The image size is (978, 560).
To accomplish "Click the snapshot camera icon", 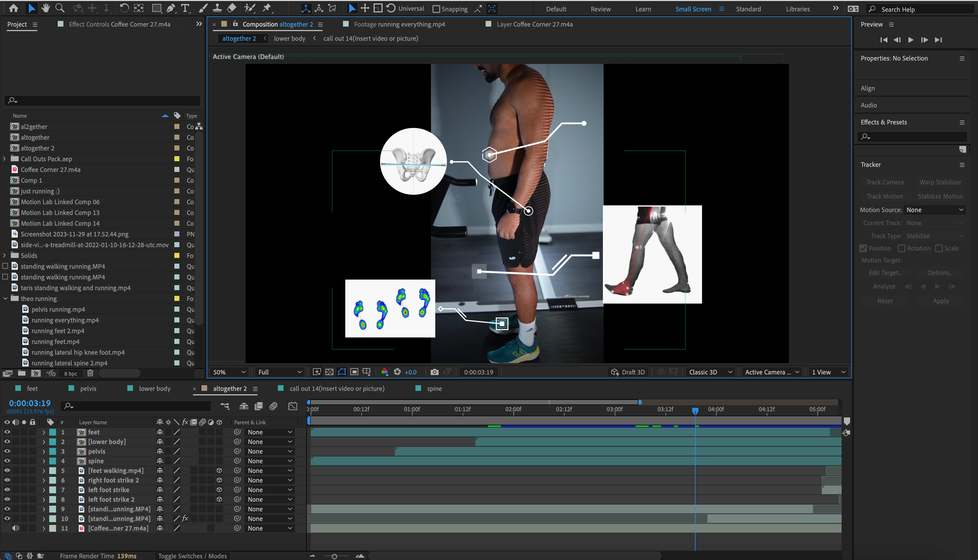I will [434, 372].
